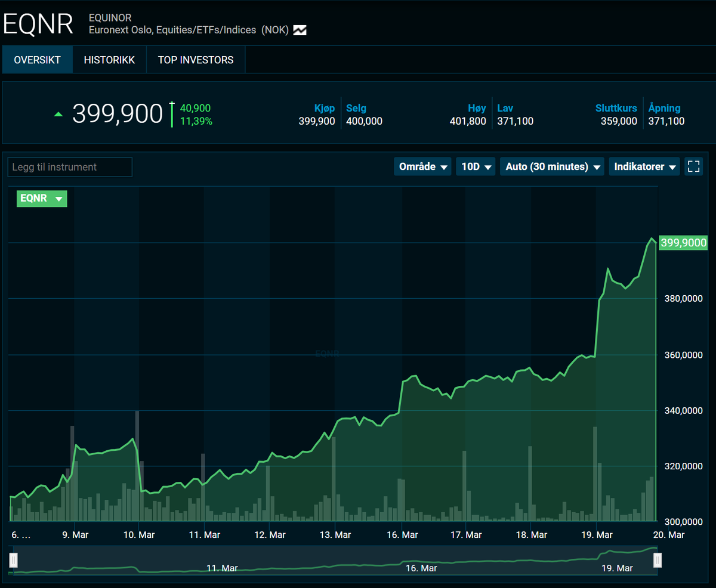Click the green up-arrow price indicator

click(x=58, y=114)
